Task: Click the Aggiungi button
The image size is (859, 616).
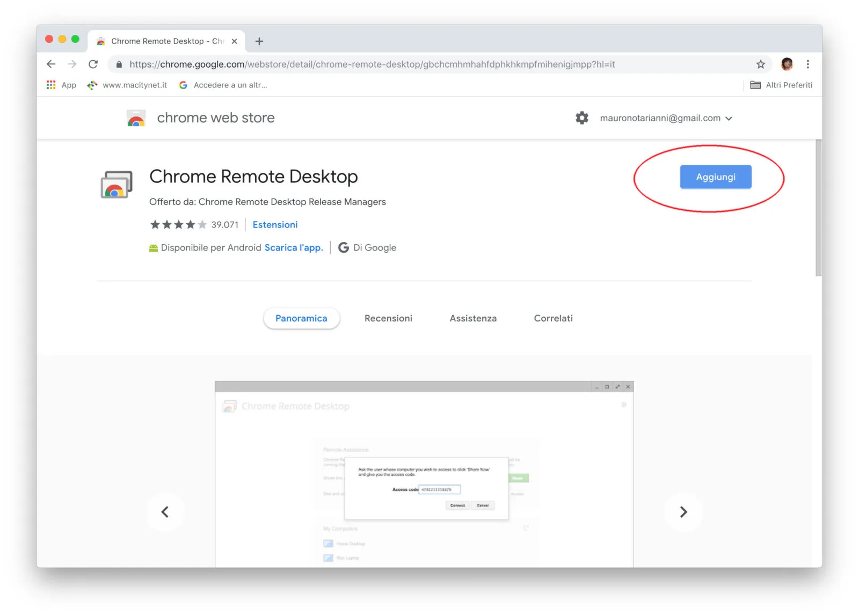Action: 715,177
